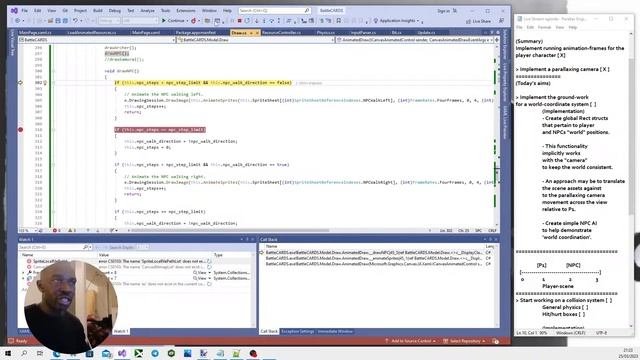Screen dimensions: 640x360
Task: Open the editor zoom percentage dropdown
Action: point(28,231)
